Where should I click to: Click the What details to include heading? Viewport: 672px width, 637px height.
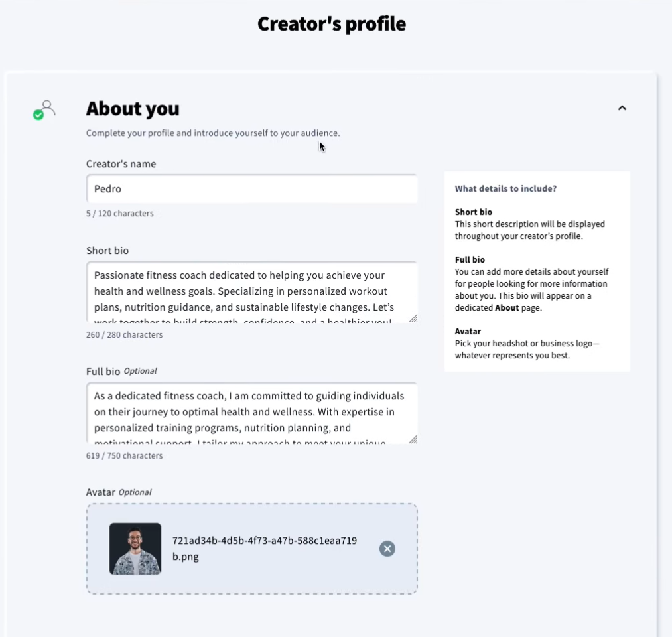pos(505,188)
